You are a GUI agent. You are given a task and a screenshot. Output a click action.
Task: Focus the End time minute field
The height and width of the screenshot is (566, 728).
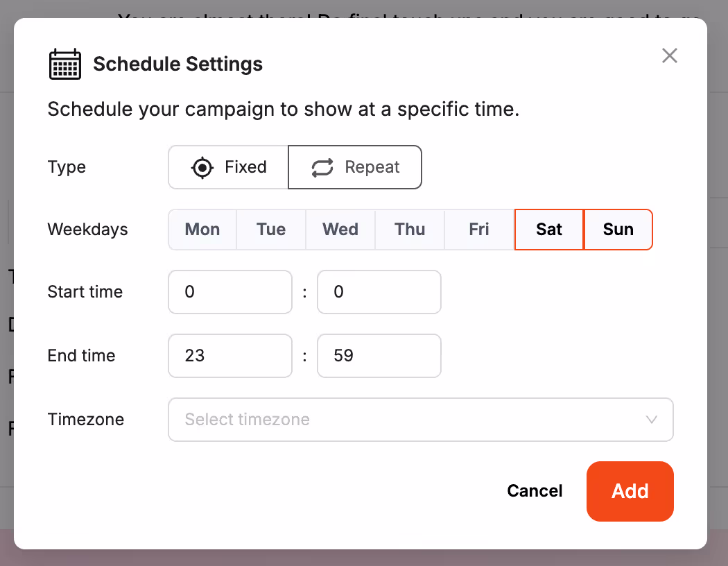pos(379,356)
